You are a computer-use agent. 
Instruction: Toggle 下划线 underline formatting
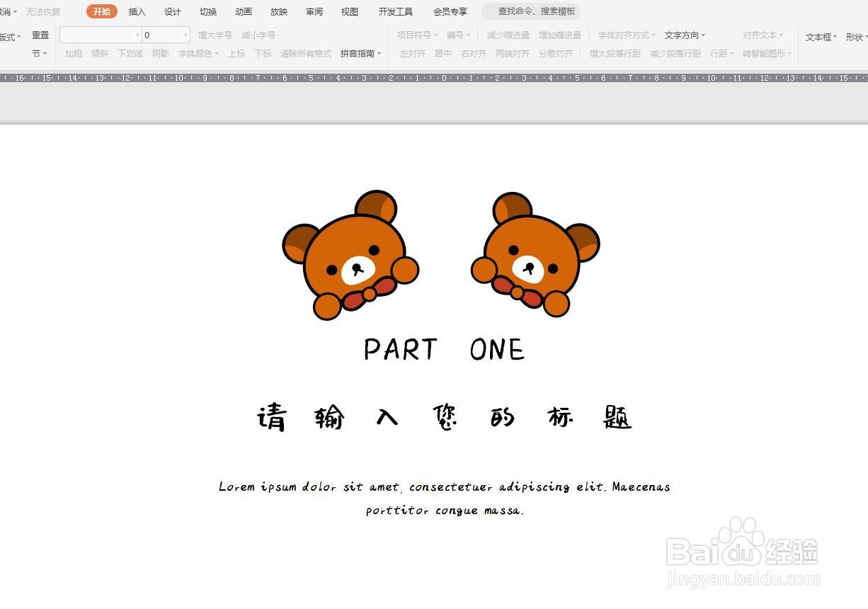[x=130, y=54]
